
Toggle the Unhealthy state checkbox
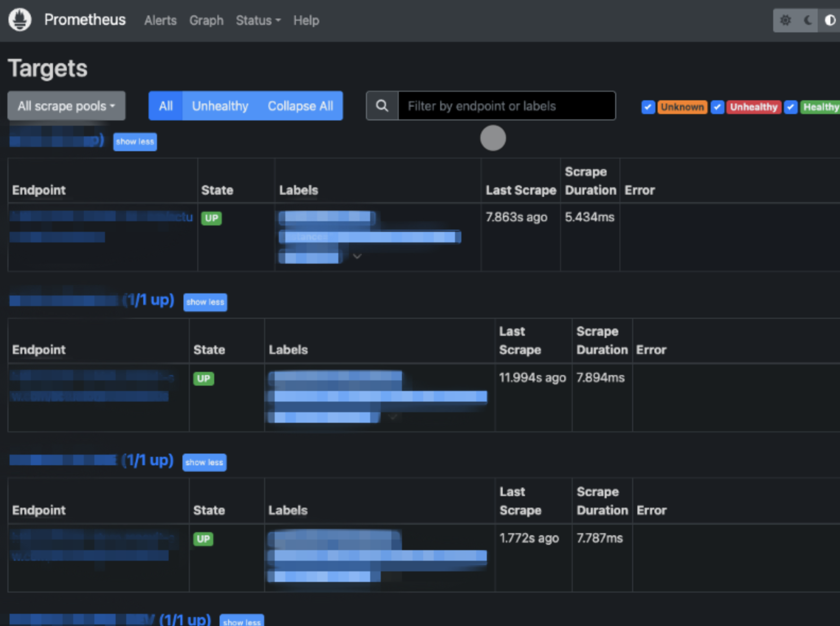pyautogui.click(x=717, y=107)
